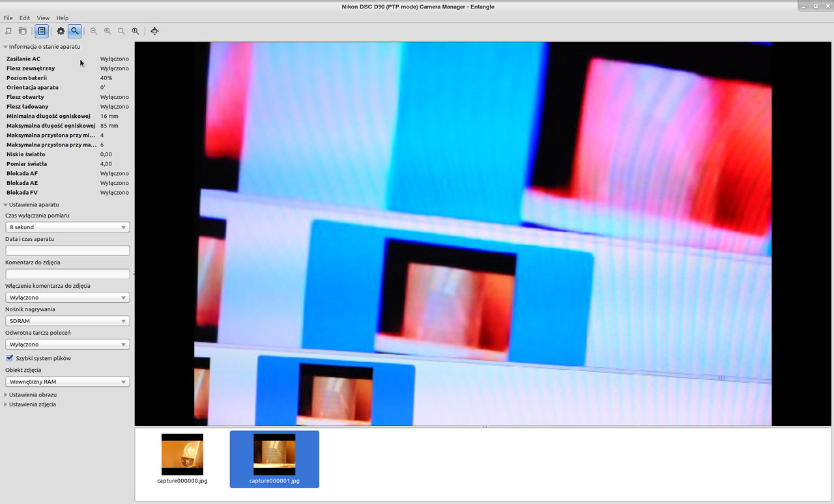Click the fullscreen toolbar icon

tap(154, 31)
